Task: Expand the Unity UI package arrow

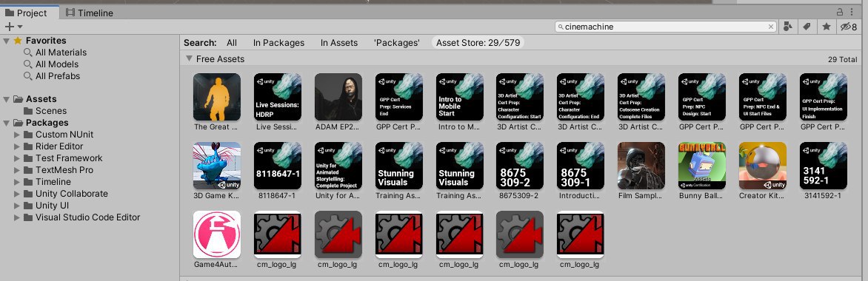Action: click(x=16, y=206)
